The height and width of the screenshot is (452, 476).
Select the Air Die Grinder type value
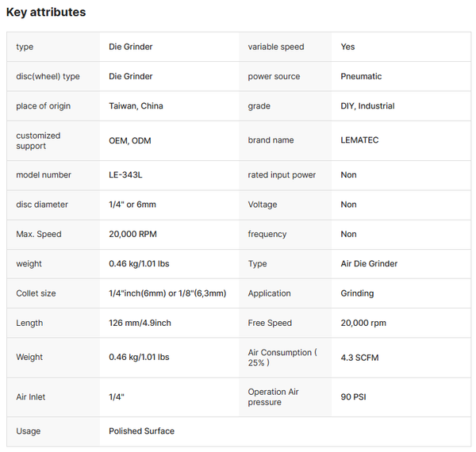point(369,263)
